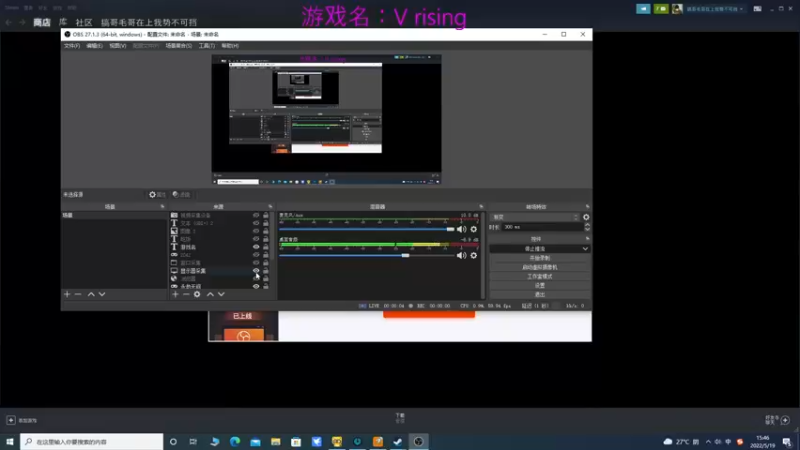Open the 麦克风/Aux audio settings gear
This screenshot has height=450, width=800.
pyautogui.click(x=473, y=229)
